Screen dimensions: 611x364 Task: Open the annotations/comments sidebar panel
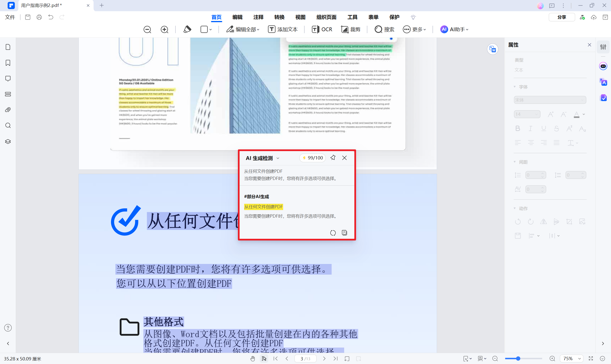pyautogui.click(x=8, y=78)
